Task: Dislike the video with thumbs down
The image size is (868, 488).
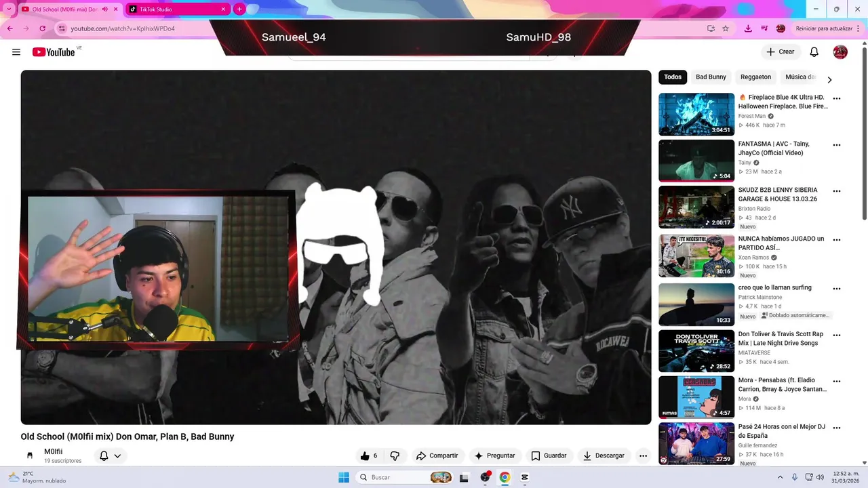Action: (x=395, y=456)
